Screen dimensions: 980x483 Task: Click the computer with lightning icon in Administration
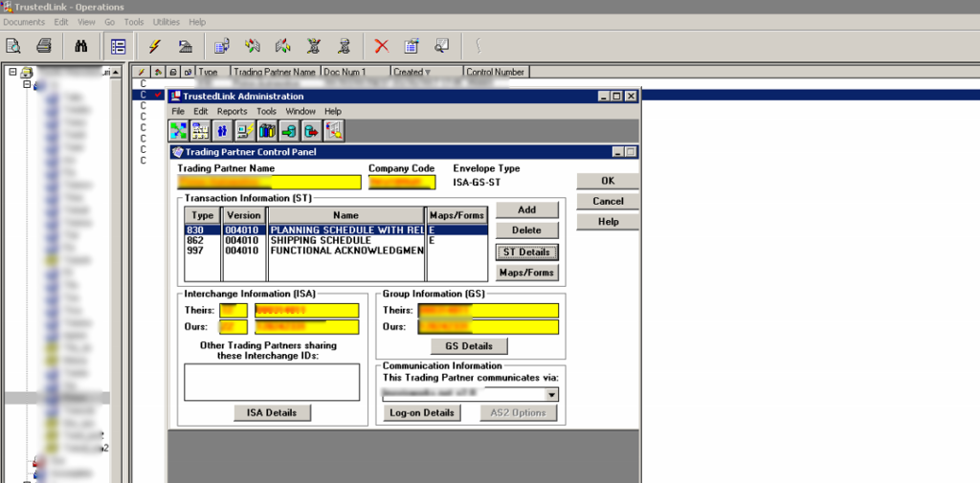coord(245,131)
